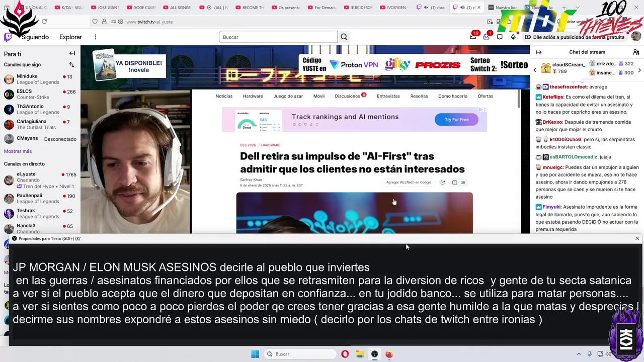Sort followed channels with arrows icon

(71, 65)
